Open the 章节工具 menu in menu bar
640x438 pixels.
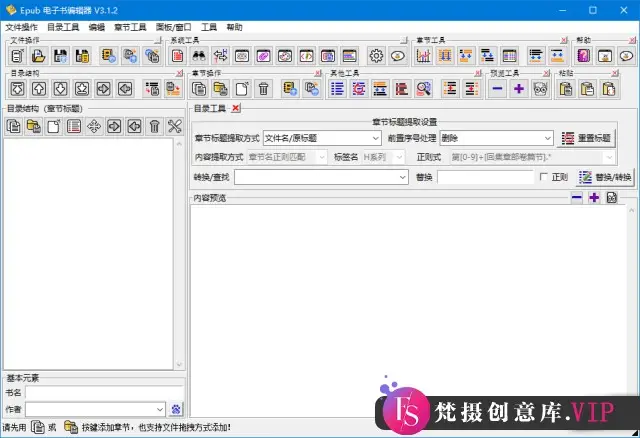click(x=130, y=27)
